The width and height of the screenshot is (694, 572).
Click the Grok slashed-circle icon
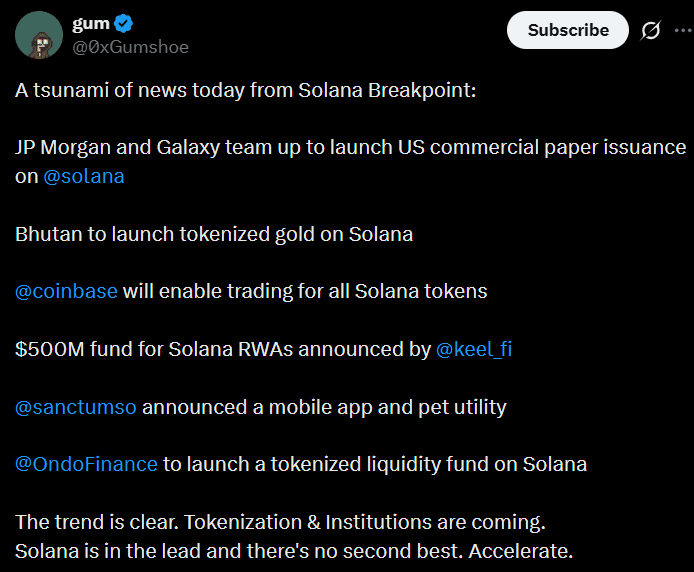(650, 31)
